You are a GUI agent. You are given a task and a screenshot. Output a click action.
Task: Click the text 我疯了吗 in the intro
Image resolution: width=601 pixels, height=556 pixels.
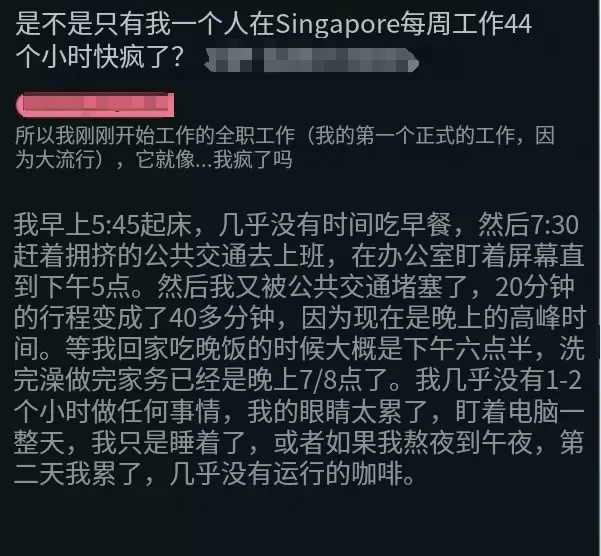tap(253, 159)
